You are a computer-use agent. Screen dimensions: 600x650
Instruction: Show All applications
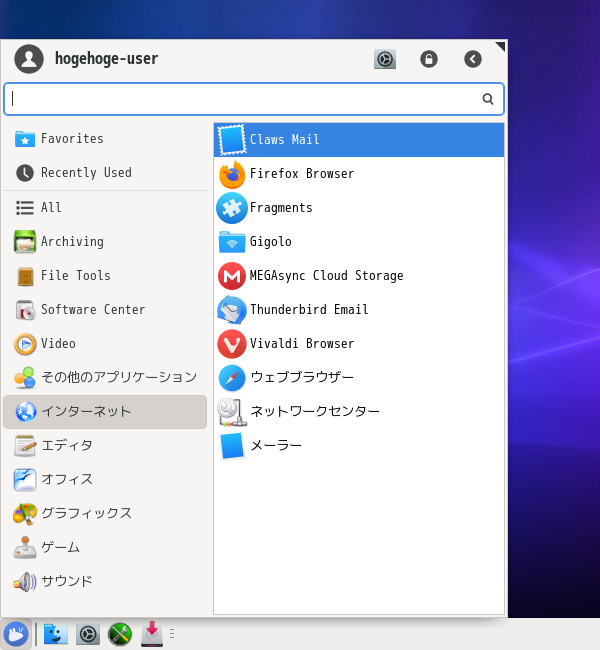[x=105, y=208]
